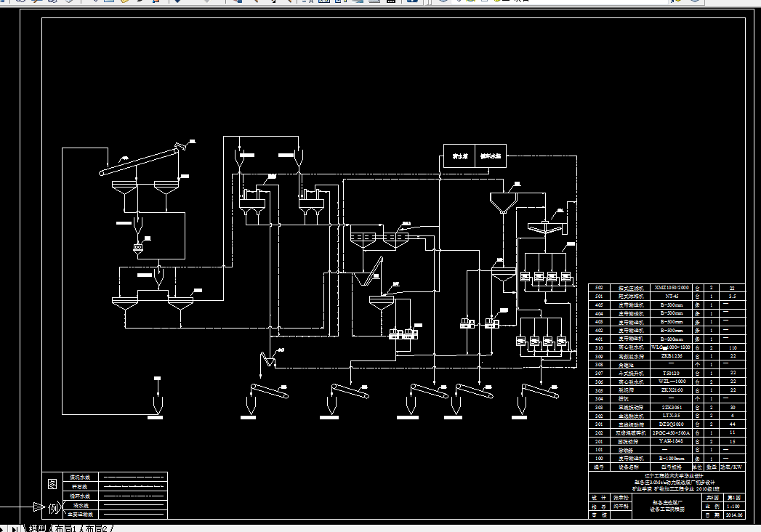This screenshot has width=761, height=532.
Task: Click the LTX-35 model cell
Action: [x=671, y=416]
